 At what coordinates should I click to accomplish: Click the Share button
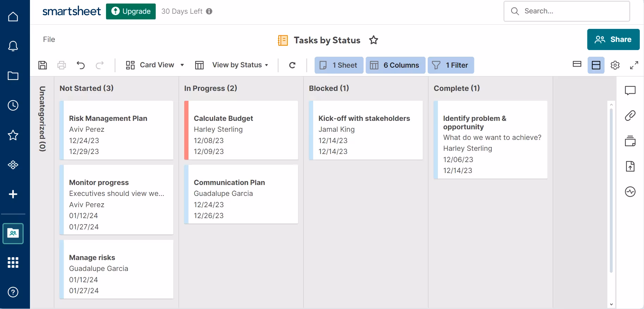pyautogui.click(x=613, y=39)
